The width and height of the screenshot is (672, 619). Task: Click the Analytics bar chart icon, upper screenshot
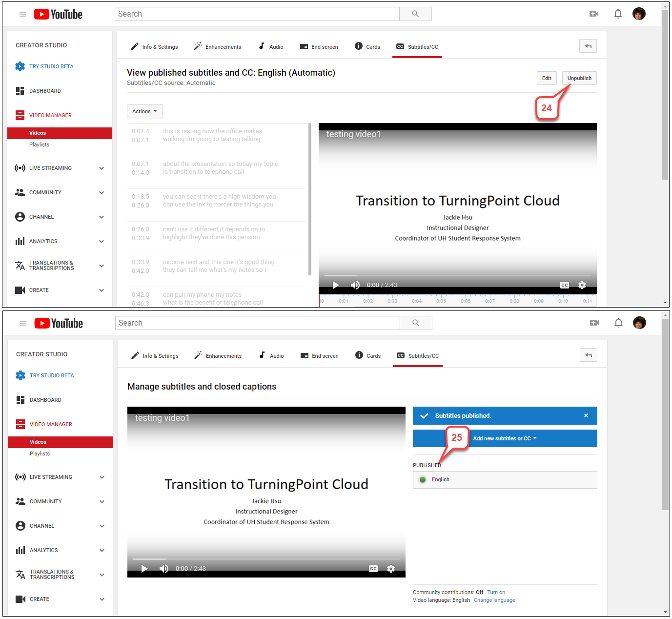20,241
